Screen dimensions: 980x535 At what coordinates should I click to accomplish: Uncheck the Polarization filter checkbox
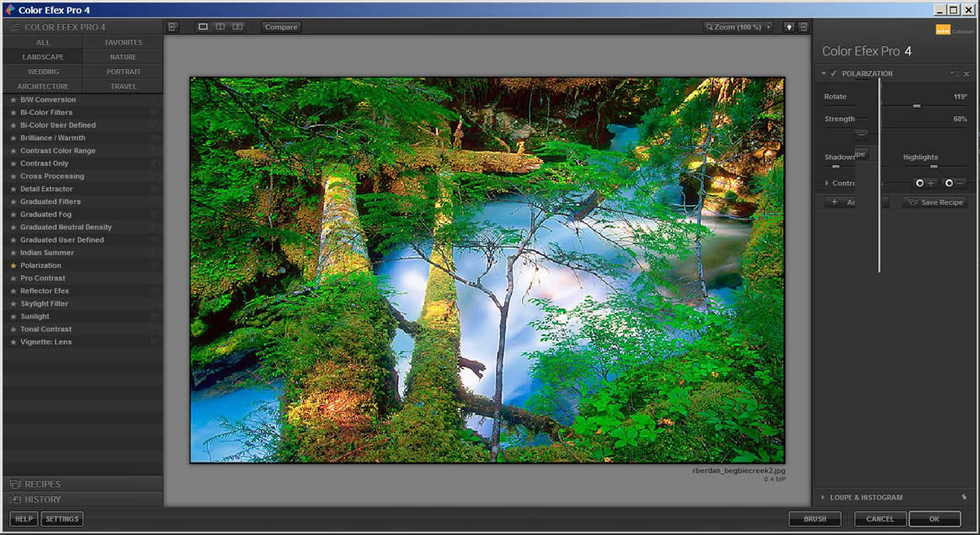coord(834,73)
